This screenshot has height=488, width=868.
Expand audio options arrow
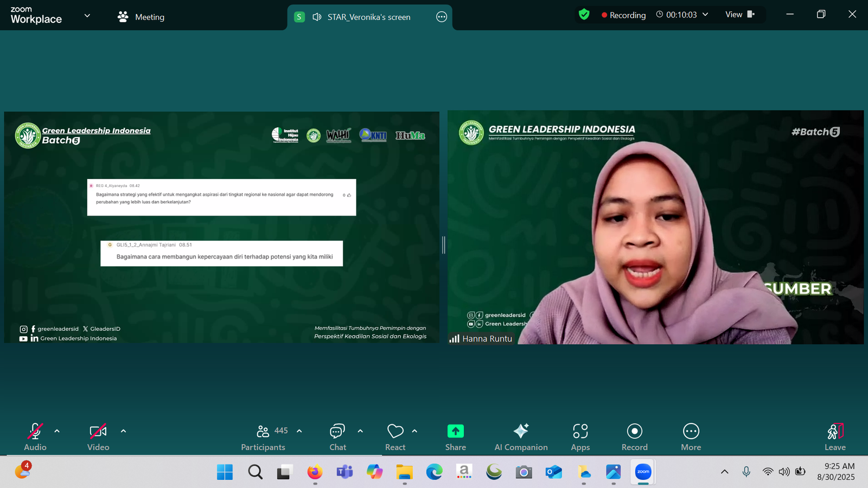[x=57, y=432]
